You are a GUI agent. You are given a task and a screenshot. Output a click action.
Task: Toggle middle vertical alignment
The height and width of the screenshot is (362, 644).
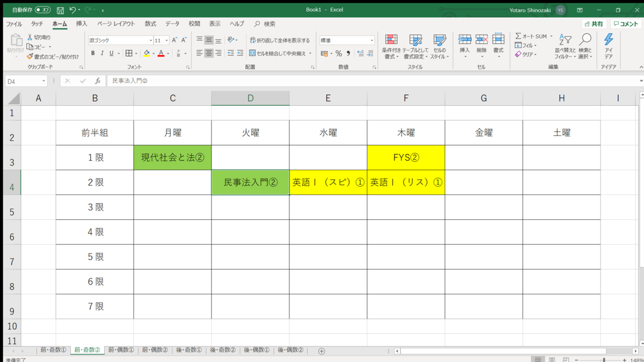[209, 40]
